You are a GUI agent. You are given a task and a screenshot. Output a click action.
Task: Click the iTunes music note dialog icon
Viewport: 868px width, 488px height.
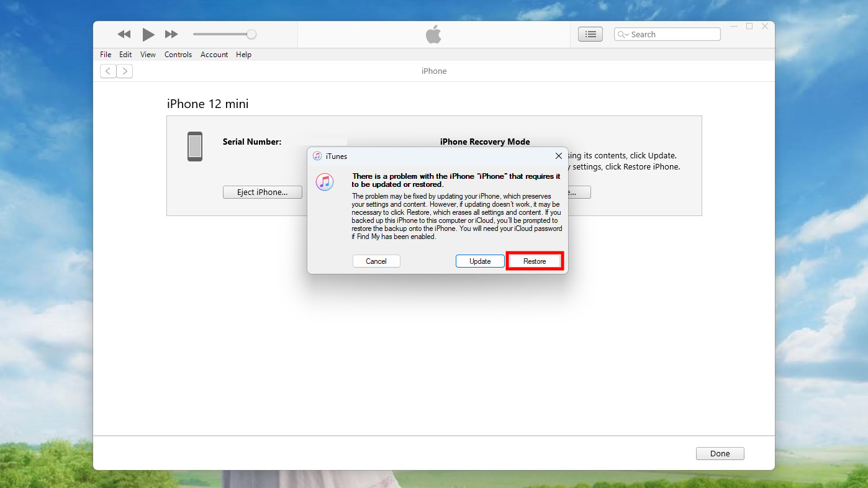[325, 182]
